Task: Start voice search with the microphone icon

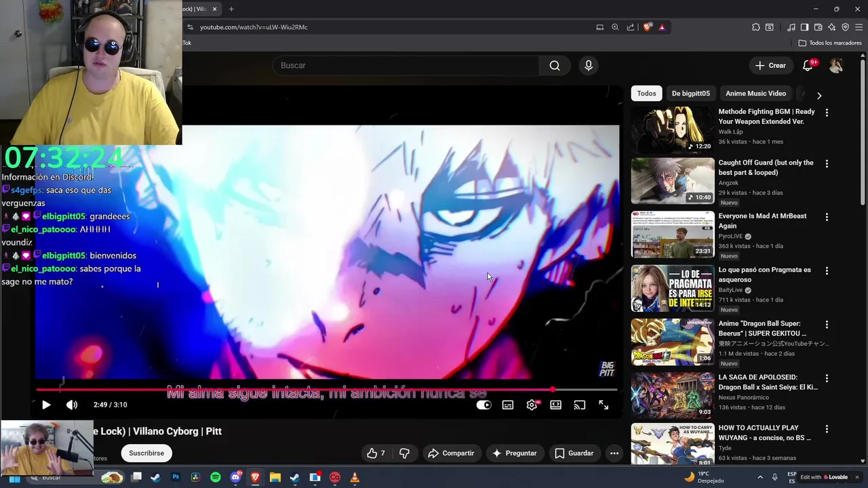Action: (x=589, y=65)
